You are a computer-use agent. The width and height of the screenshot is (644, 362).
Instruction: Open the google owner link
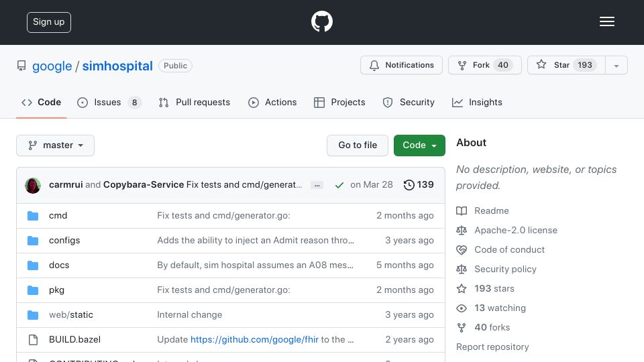[52, 66]
